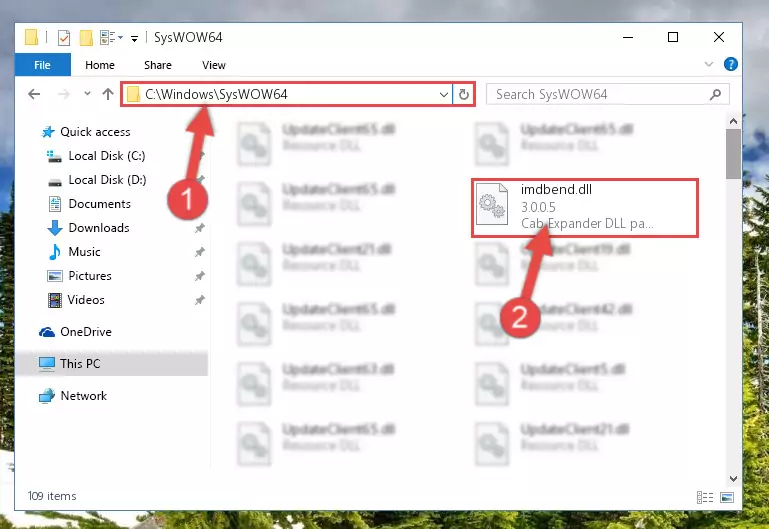
Task: Select Network in navigation pane
Action: tap(83, 395)
